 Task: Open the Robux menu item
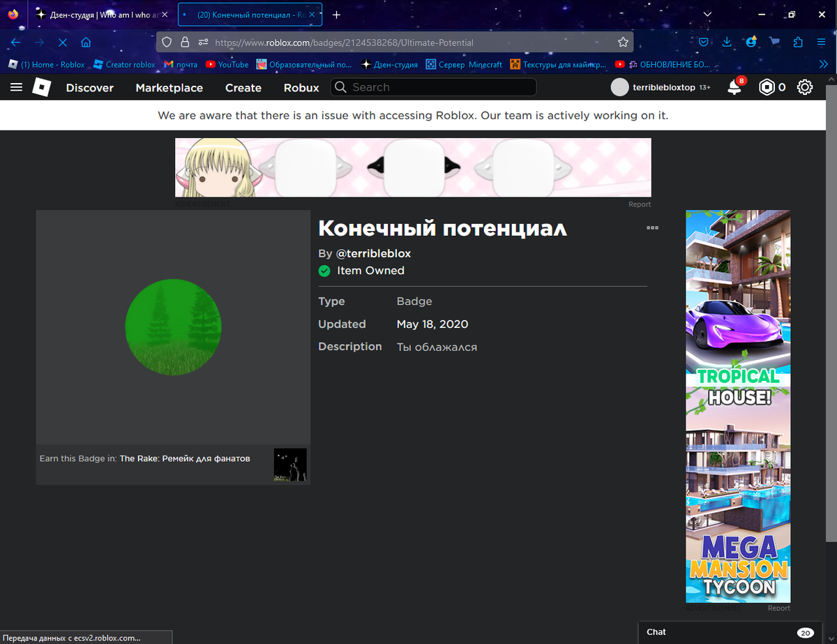[301, 87]
